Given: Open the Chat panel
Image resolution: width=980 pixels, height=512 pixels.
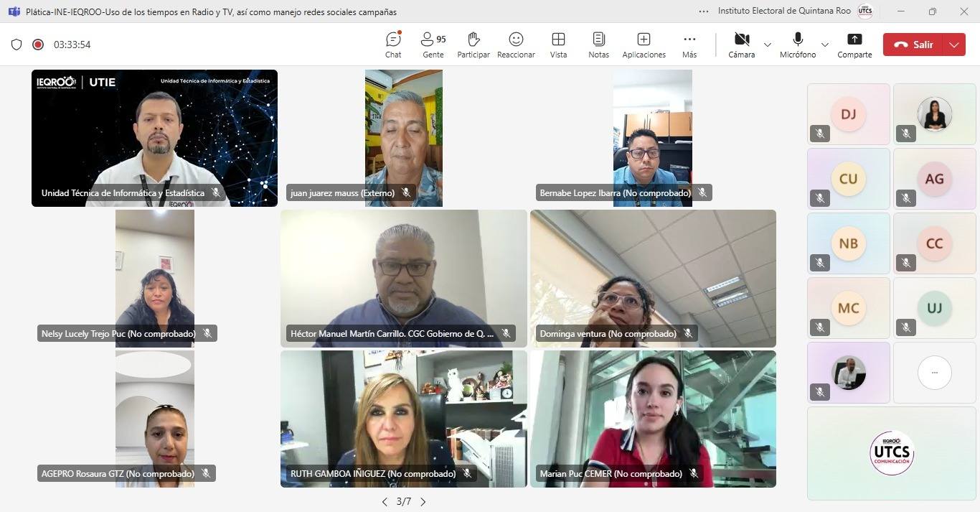Looking at the screenshot, I should click(x=393, y=45).
